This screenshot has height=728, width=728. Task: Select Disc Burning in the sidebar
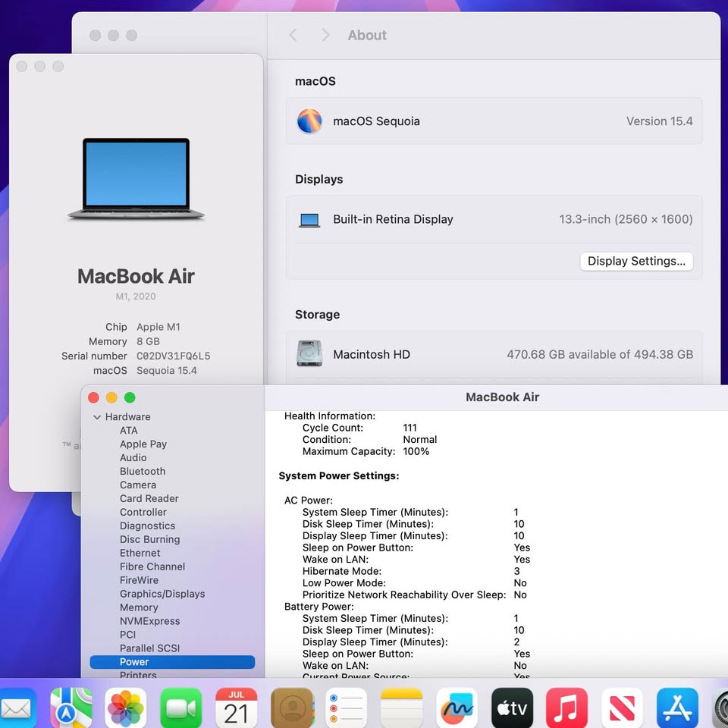pos(149,539)
